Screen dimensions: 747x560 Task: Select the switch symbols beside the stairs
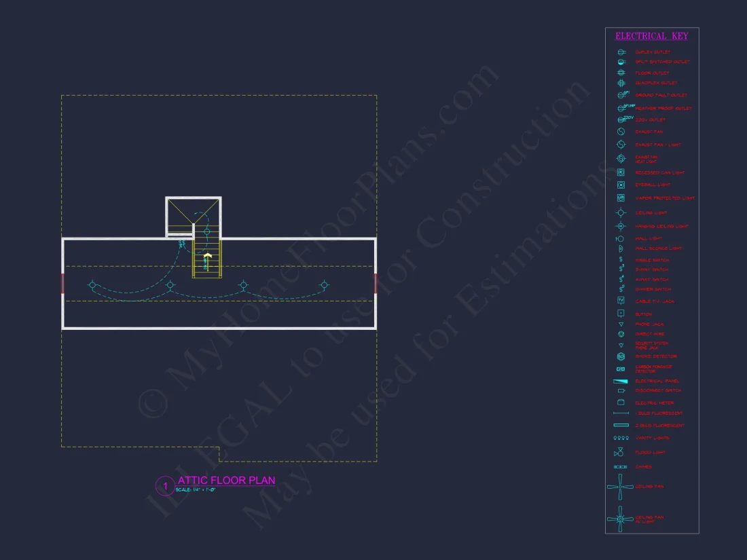pos(182,243)
